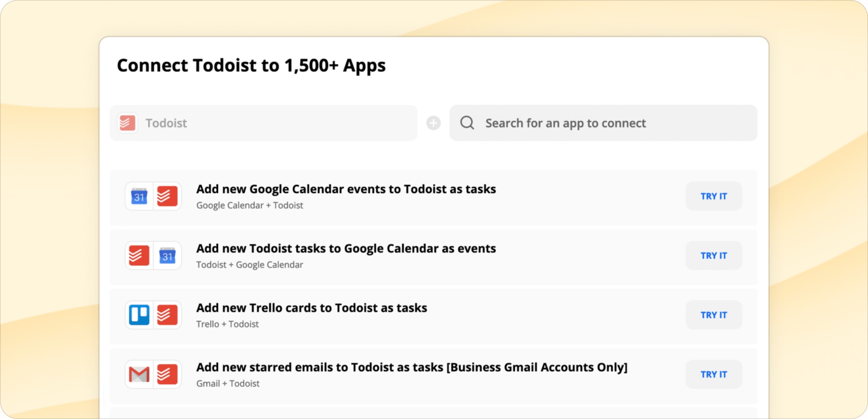Click the magnifying glass search icon
The width and height of the screenshot is (868, 419).
click(467, 123)
